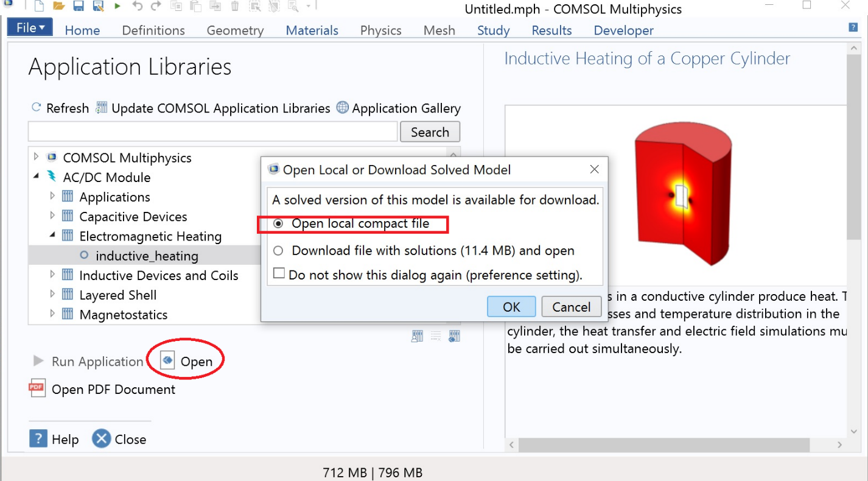
Task: Click the Undo arrow icon
Action: [137, 7]
